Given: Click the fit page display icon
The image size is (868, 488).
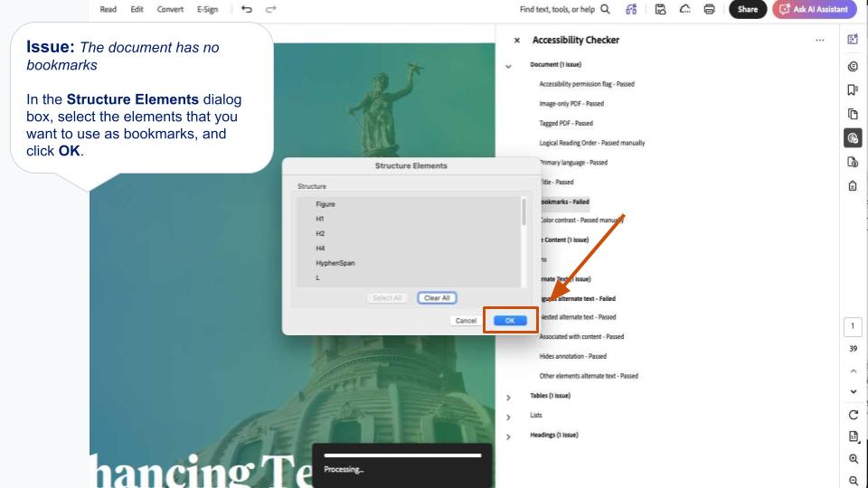Looking at the screenshot, I should click(853, 436).
